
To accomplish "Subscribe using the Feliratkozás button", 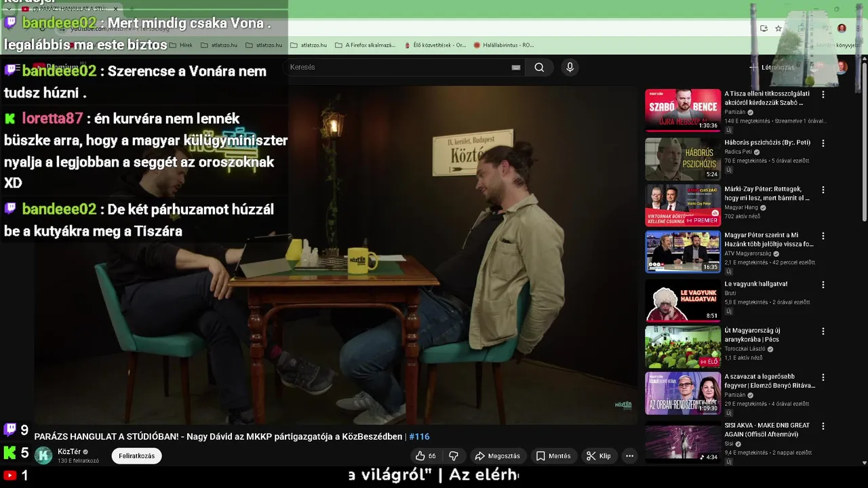I will pyautogui.click(x=136, y=456).
